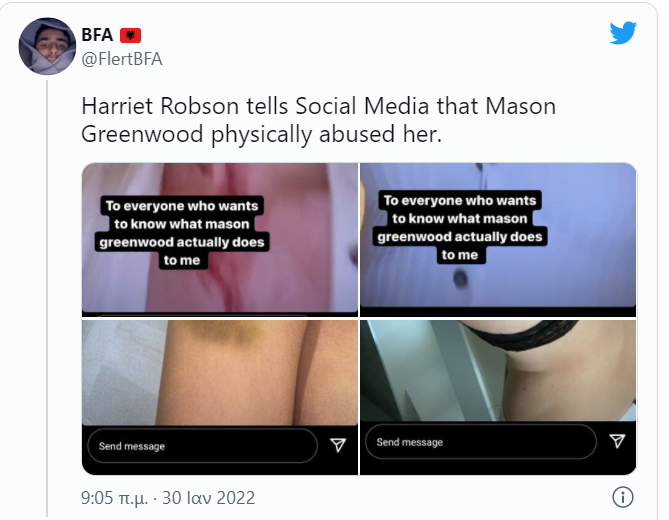Click the send arrow in bottom-right image
The width and height of the screenshot is (669, 520).
tap(617, 441)
